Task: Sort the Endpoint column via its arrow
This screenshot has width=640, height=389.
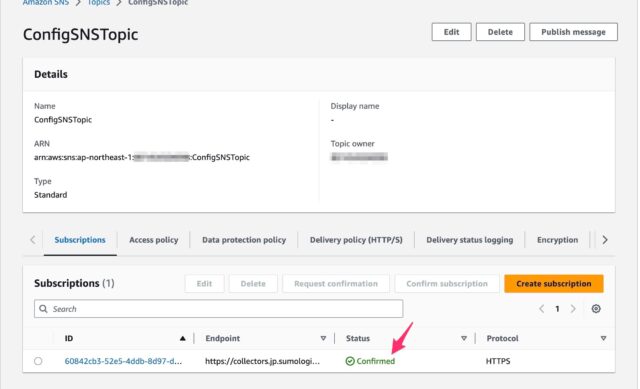Action: (323, 338)
